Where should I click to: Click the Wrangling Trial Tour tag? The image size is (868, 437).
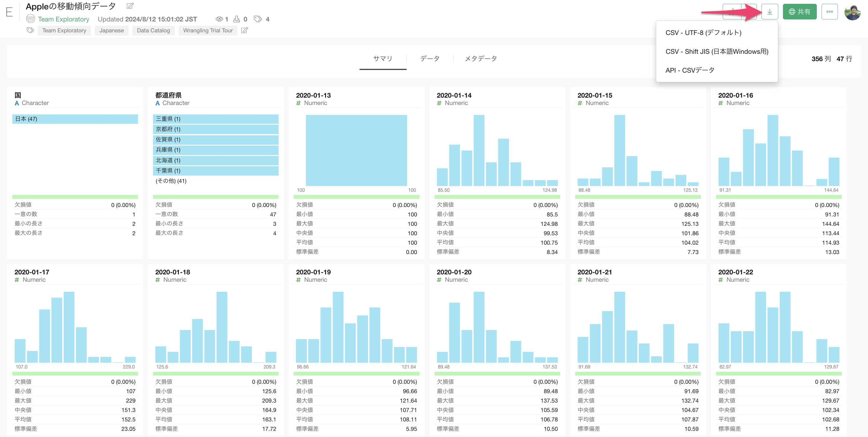coord(208,31)
